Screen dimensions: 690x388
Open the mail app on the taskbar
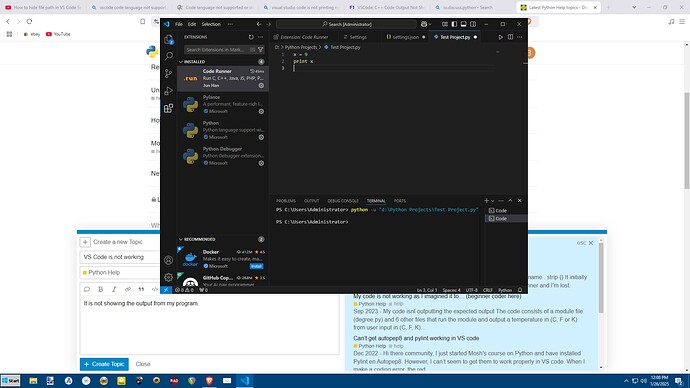pos(227,381)
